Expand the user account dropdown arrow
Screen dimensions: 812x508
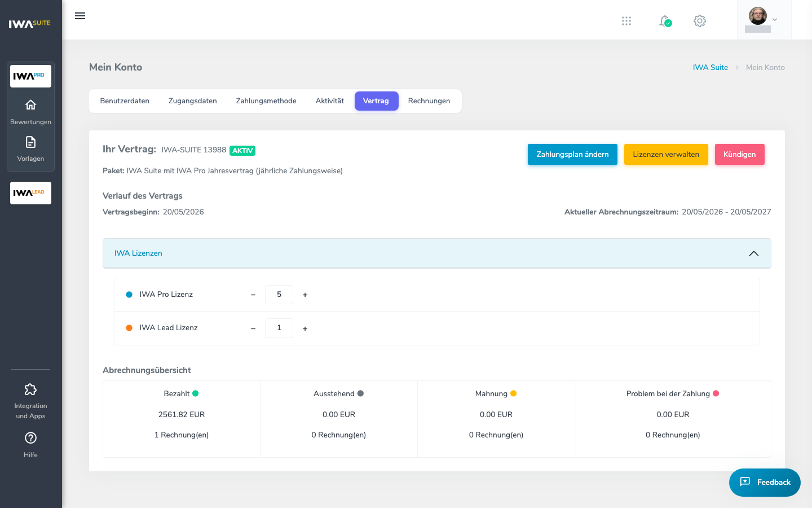click(x=775, y=20)
